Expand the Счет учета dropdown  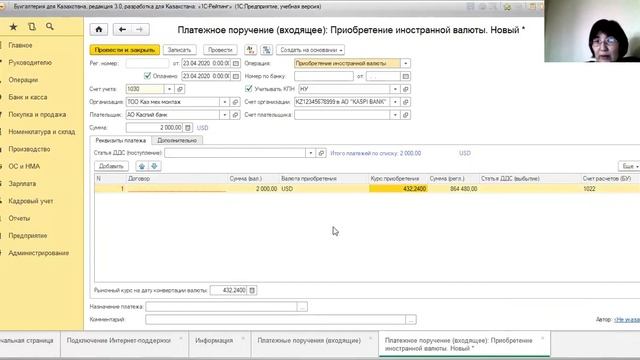(x=169, y=89)
